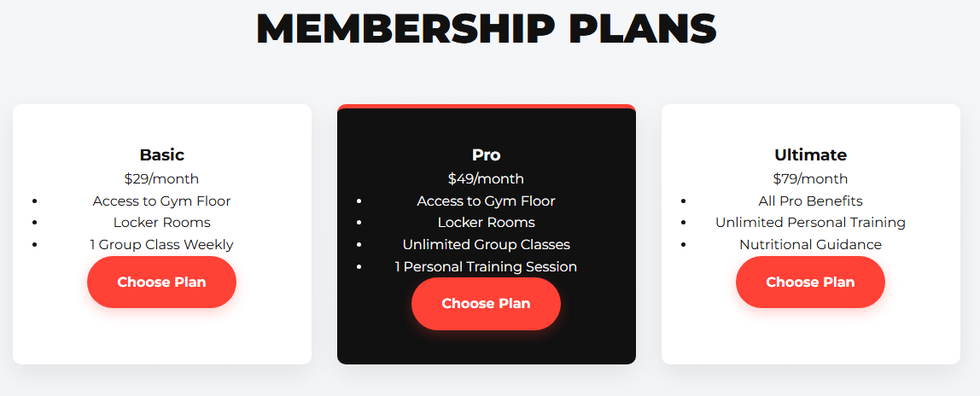Select the $29/month price text
This screenshot has height=396, width=980.
[161, 178]
